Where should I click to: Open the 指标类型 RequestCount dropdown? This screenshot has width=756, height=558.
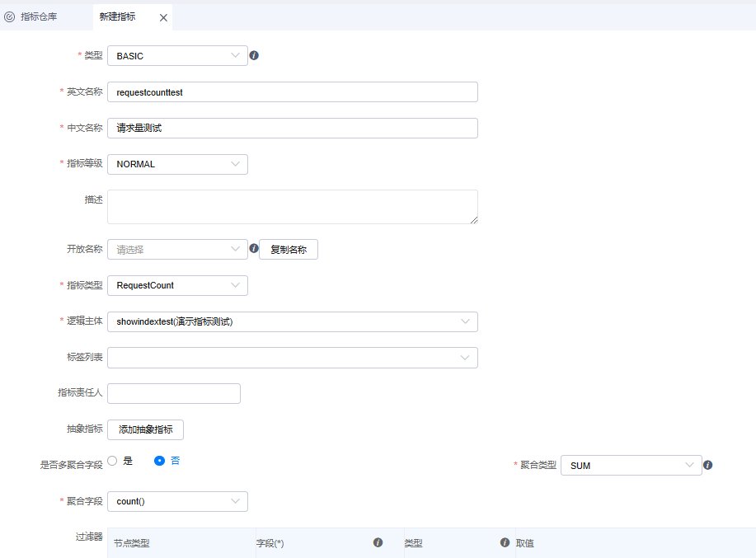[x=177, y=285]
